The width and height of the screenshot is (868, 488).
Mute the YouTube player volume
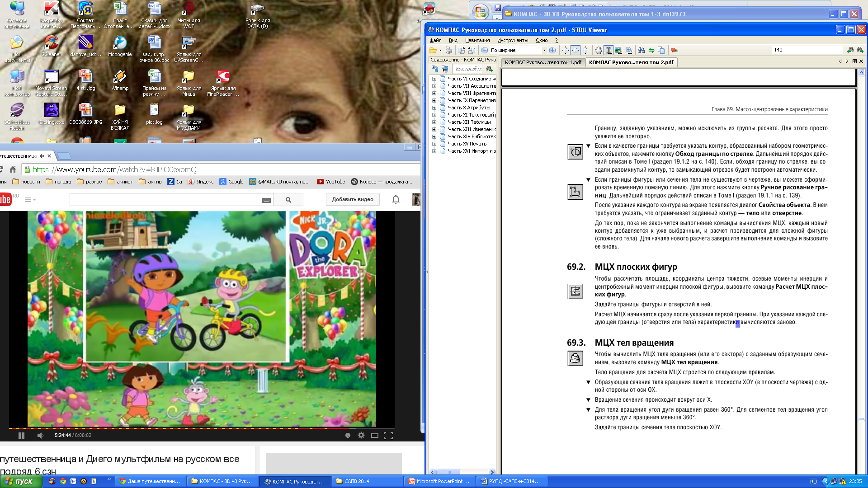click(40, 435)
